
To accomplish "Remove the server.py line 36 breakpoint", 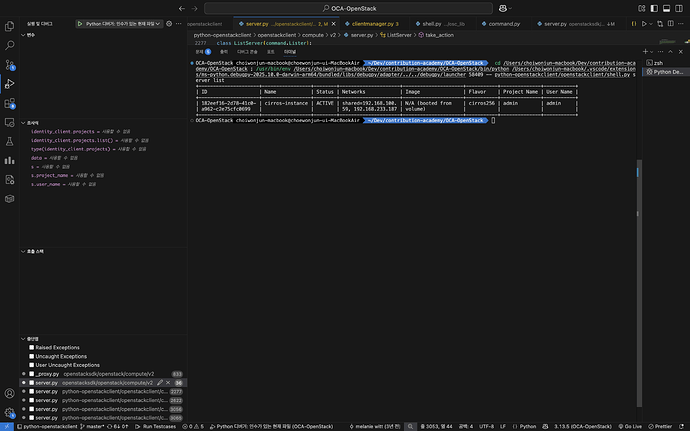I will 168,383.
